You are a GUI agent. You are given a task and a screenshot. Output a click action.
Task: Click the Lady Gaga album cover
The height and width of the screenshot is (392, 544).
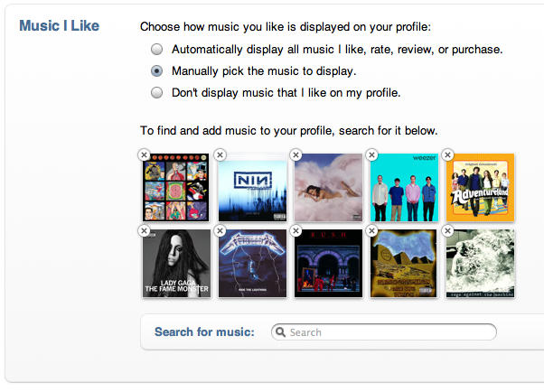click(177, 264)
